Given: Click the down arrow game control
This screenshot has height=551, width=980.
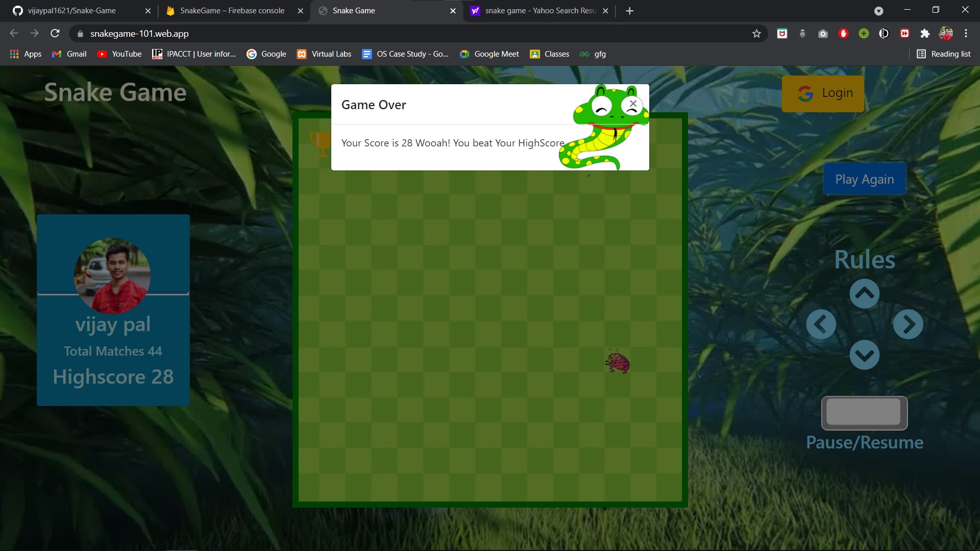Looking at the screenshot, I should click(x=864, y=355).
